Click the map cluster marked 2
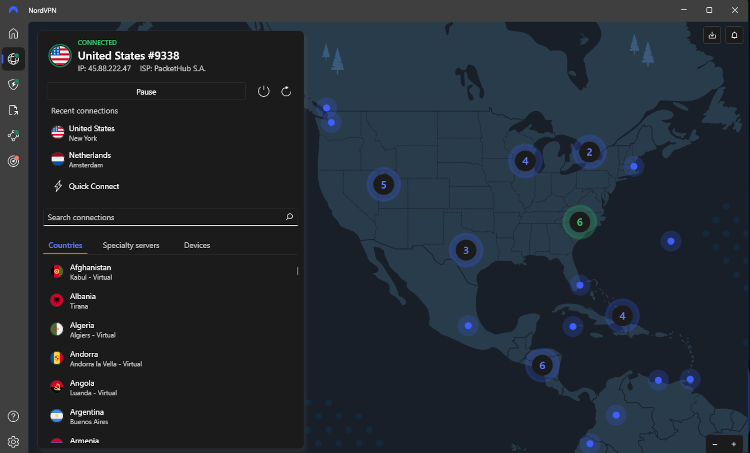 tap(589, 152)
